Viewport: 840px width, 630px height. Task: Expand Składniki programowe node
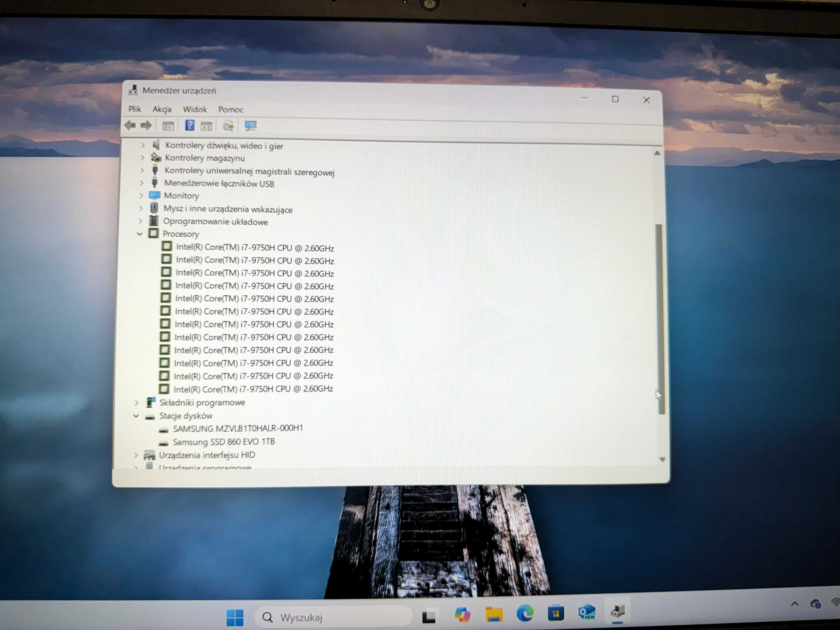point(137,402)
